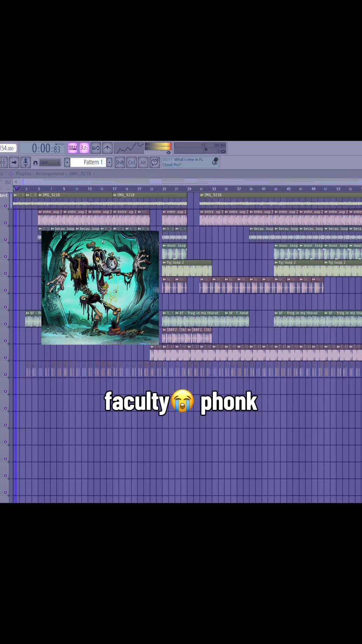This screenshot has height=644, width=362.
Task: Select IMG_9218 breadcrumb in playlist title
Action: 80,173
